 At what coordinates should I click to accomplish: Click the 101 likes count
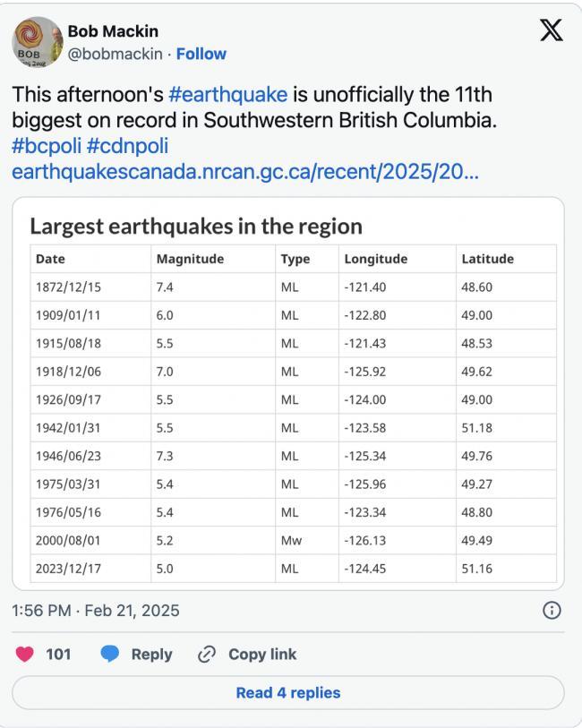click(x=58, y=655)
